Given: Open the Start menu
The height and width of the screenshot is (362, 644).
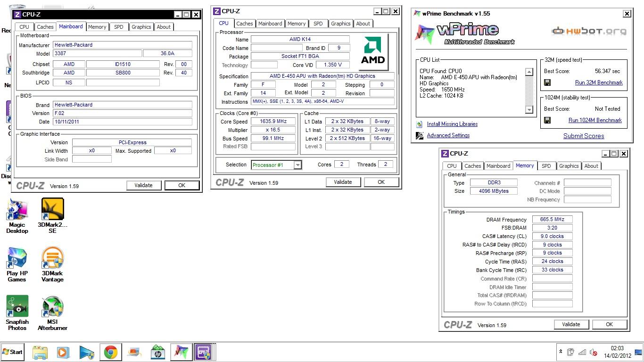Looking at the screenshot, I should [x=13, y=352].
